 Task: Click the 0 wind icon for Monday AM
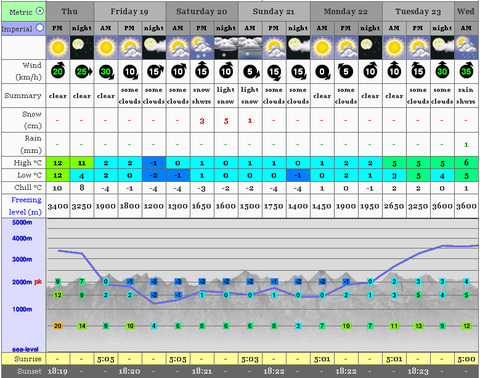(322, 72)
